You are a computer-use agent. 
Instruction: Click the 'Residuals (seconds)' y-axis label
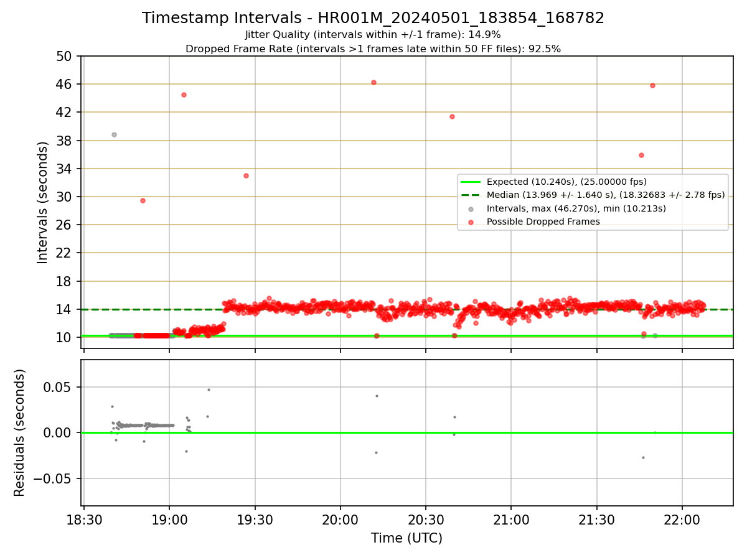(x=21, y=432)
